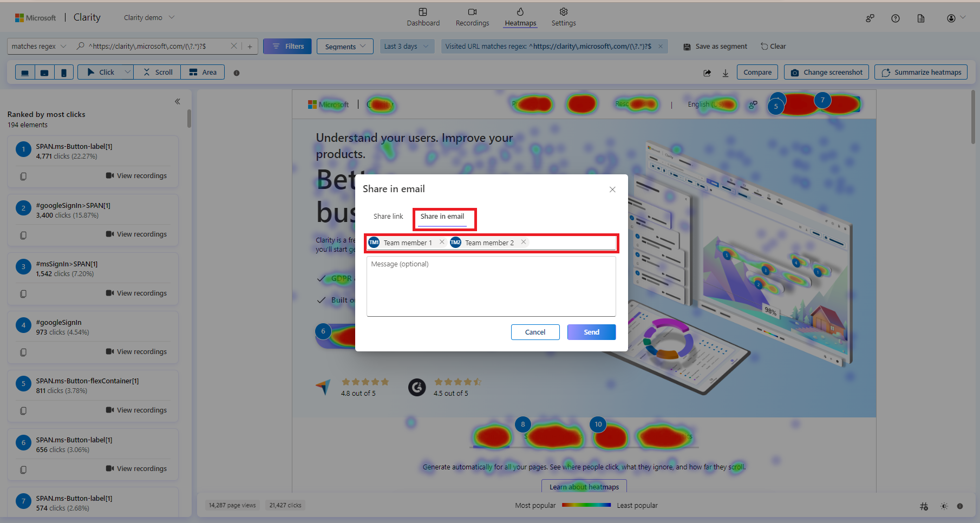Add another URL filter with the plus icon
Image resolution: width=980 pixels, height=523 pixels.
250,47
